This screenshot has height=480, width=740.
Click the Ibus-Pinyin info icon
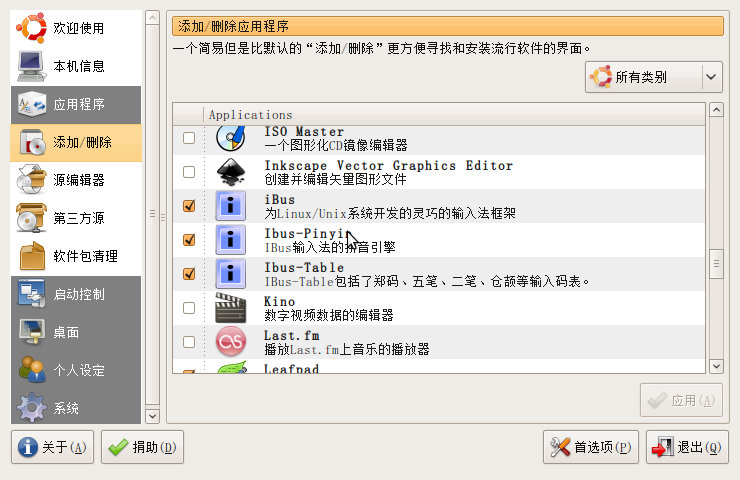click(x=231, y=240)
